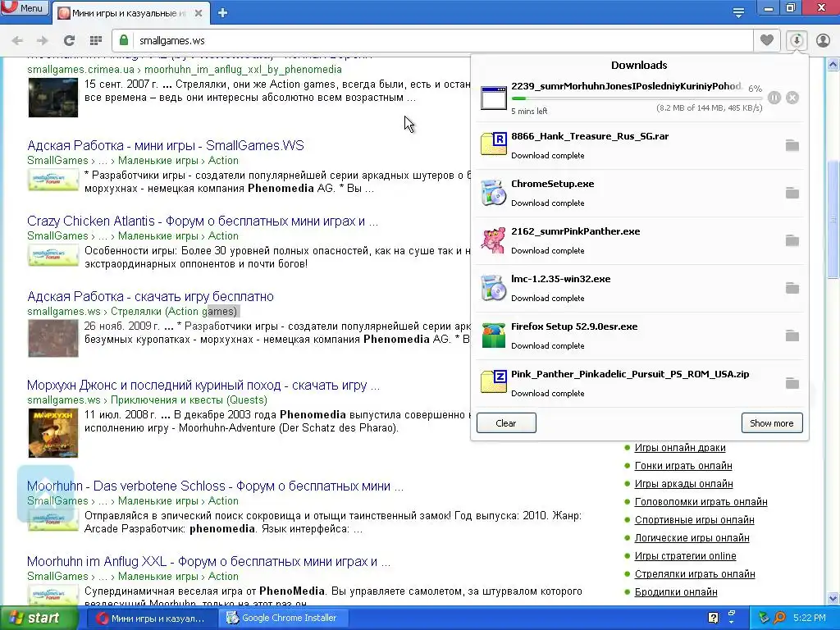Click the Pink_Panther zip archive icon
Viewport: 840px width, 630px height.
493,381
